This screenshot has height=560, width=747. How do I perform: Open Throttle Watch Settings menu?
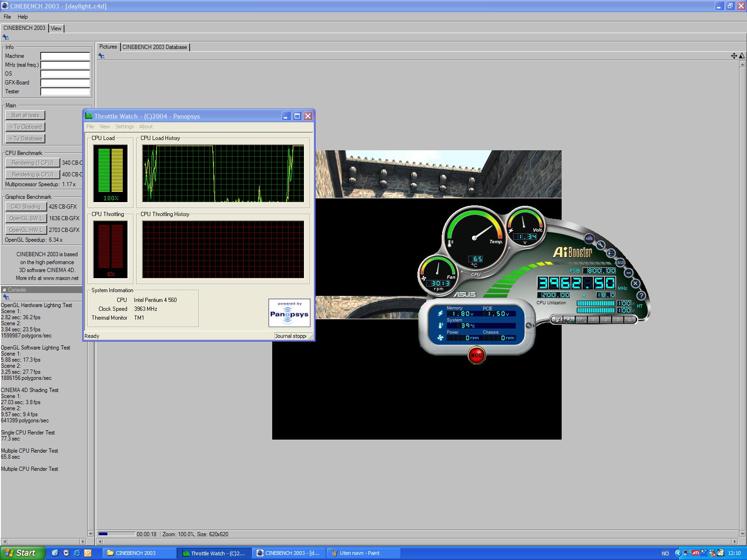coord(125,126)
